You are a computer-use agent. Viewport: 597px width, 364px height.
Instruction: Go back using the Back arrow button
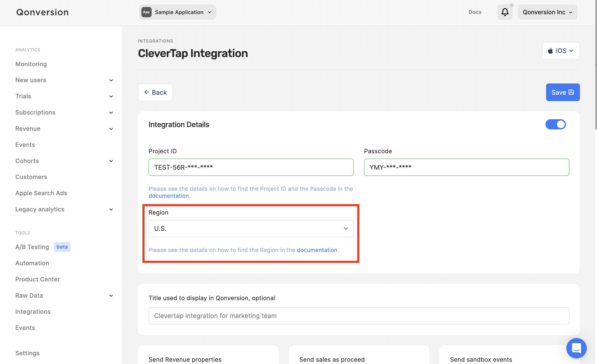point(155,92)
